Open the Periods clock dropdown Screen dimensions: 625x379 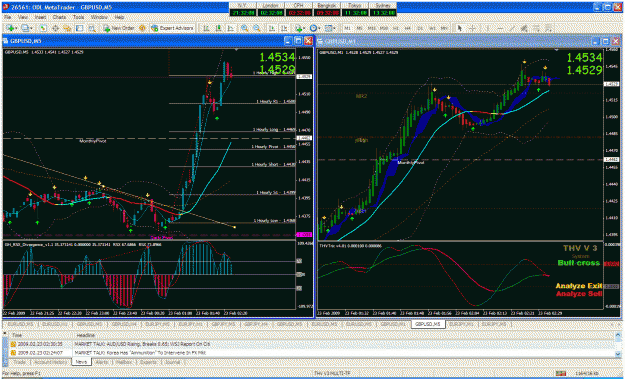coord(314,28)
